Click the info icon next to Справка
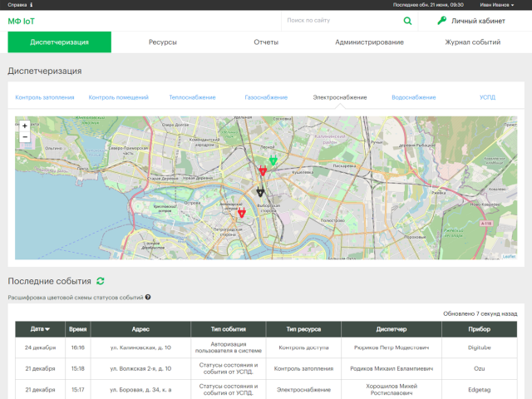The width and height of the screenshot is (532, 399). click(x=32, y=4)
